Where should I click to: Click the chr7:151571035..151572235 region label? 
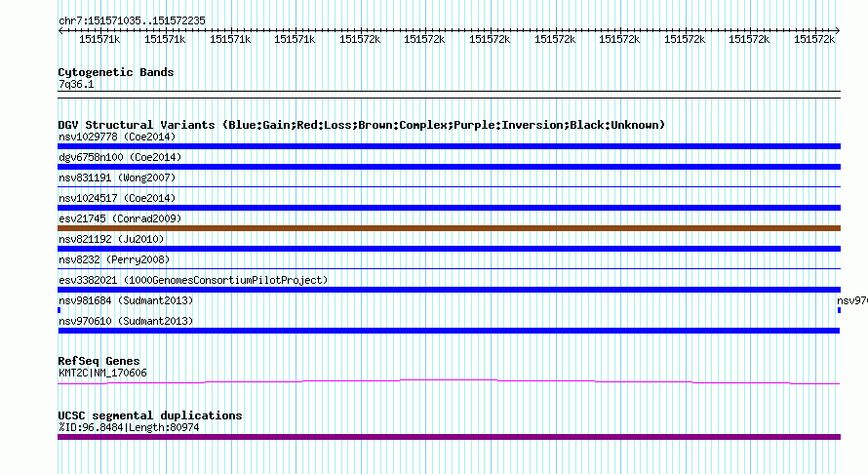point(132,20)
